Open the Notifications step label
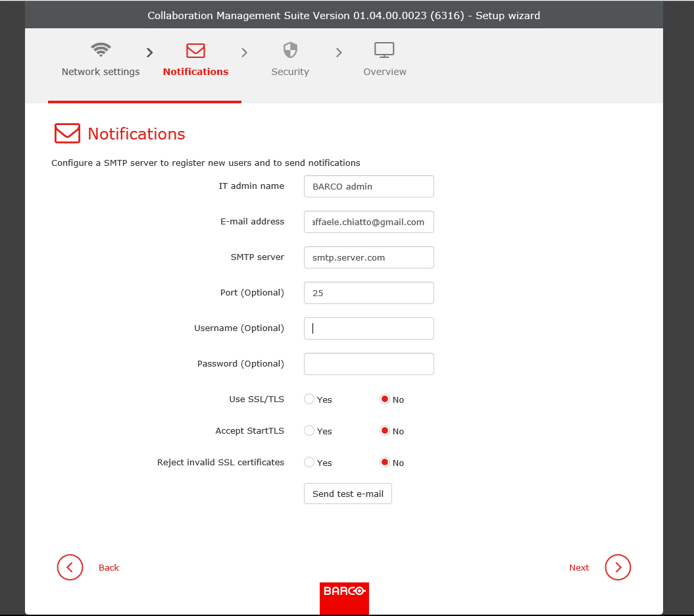 point(195,72)
